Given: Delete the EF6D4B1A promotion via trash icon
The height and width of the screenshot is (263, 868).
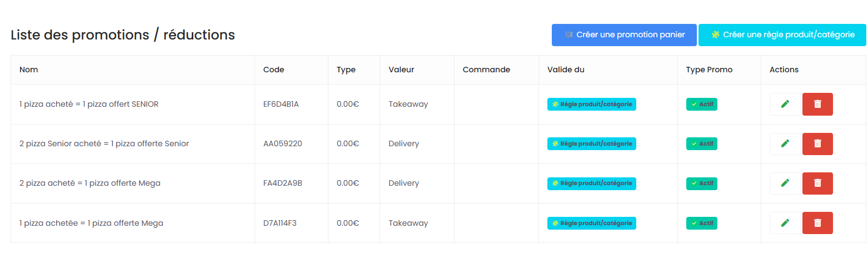Looking at the screenshot, I should coord(817,104).
